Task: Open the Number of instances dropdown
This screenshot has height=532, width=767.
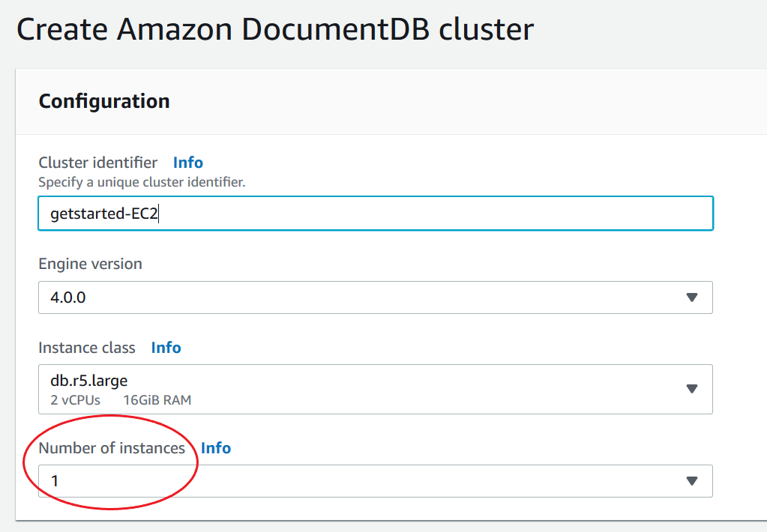Action: click(375, 481)
